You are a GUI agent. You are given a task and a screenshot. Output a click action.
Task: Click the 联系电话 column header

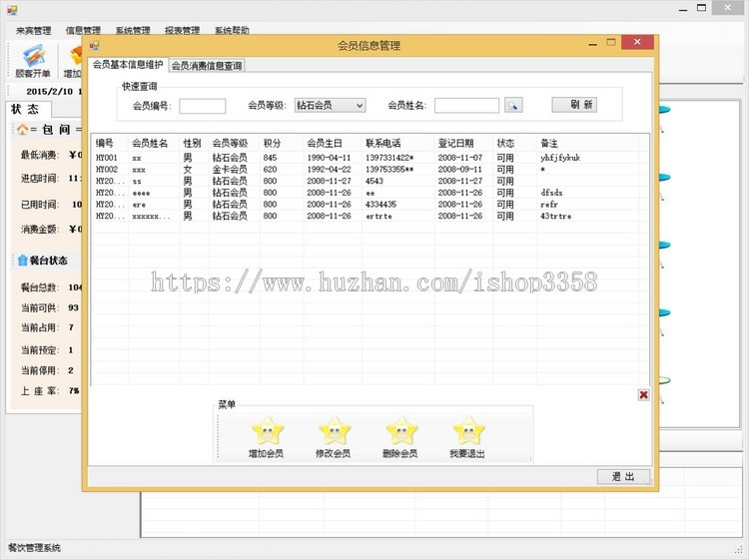coord(397,143)
